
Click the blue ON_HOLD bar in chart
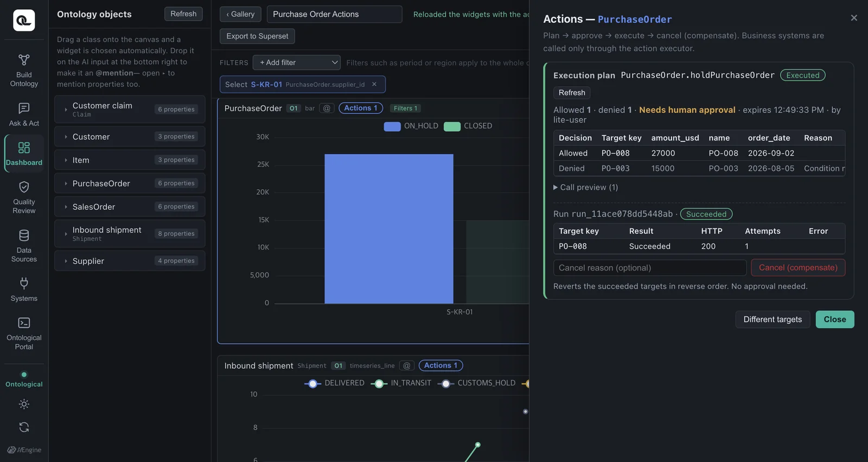tap(389, 229)
